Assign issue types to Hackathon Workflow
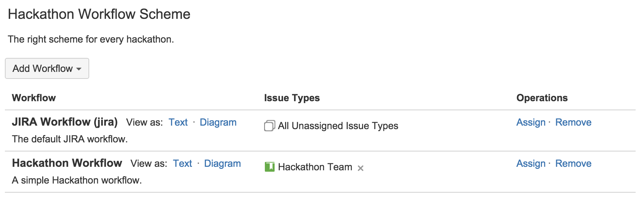 coord(530,163)
